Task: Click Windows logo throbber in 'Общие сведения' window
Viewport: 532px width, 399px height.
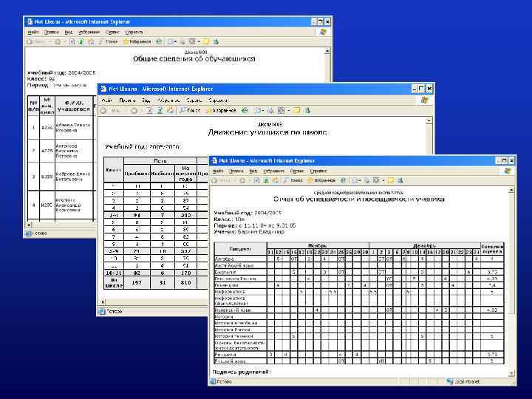Action: click(x=323, y=33)
